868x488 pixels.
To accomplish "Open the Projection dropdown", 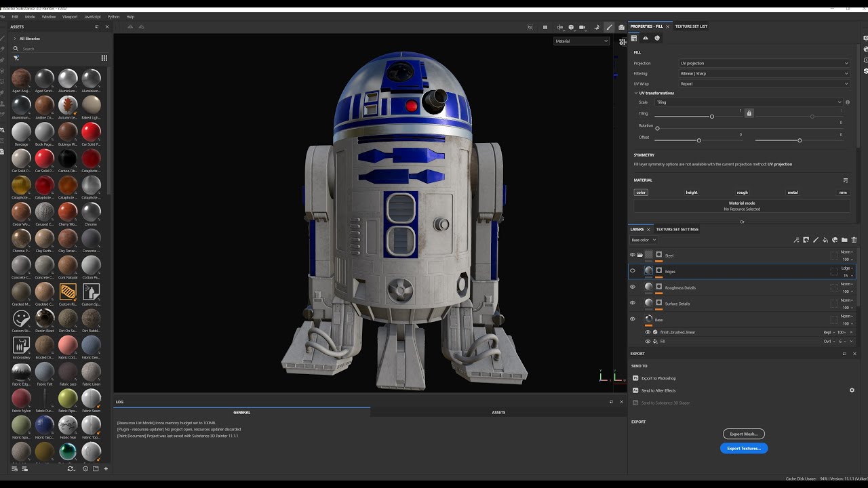I will click(764, 64).
